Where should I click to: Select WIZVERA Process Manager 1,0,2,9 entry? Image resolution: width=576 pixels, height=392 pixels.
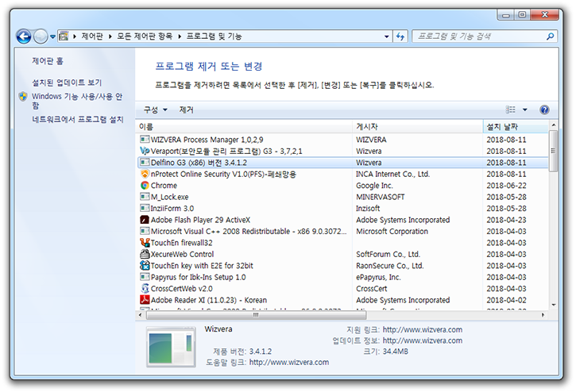[207, 140]
